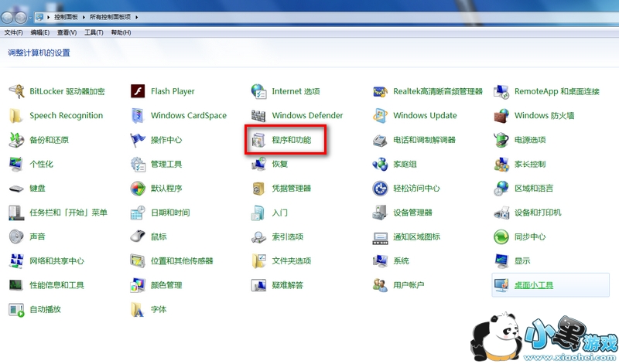The width and height of the screenshot is (619, 364).
Task: Open 日期和时间 link
Action: (170, 213)
